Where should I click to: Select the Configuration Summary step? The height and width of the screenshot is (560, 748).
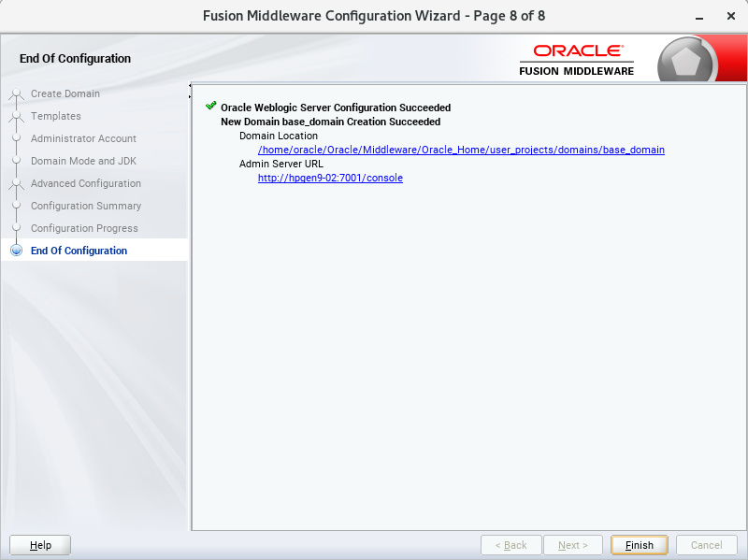[85, 206]
